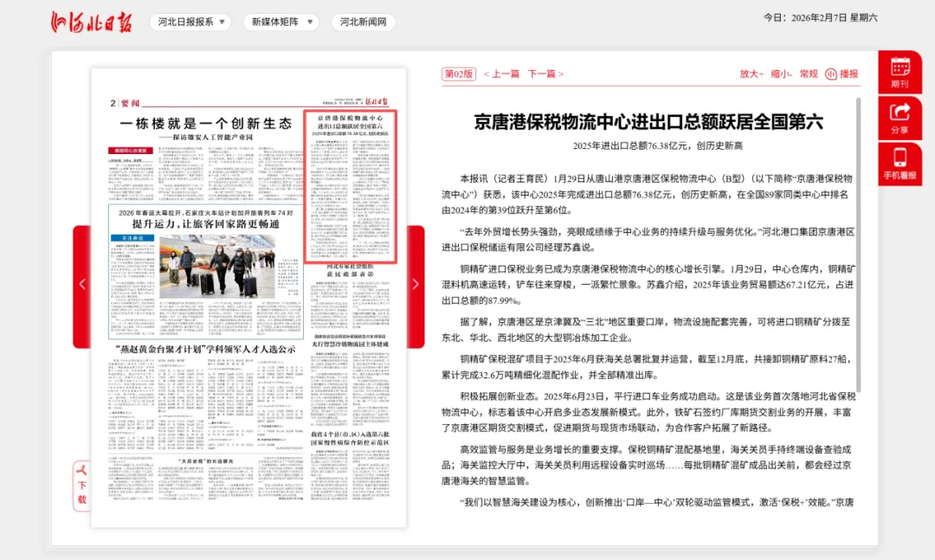Open the 河北日报报系 dropdown
This screenshot has height=560, width=935.
pyautogui.click(x=190, y=22)
